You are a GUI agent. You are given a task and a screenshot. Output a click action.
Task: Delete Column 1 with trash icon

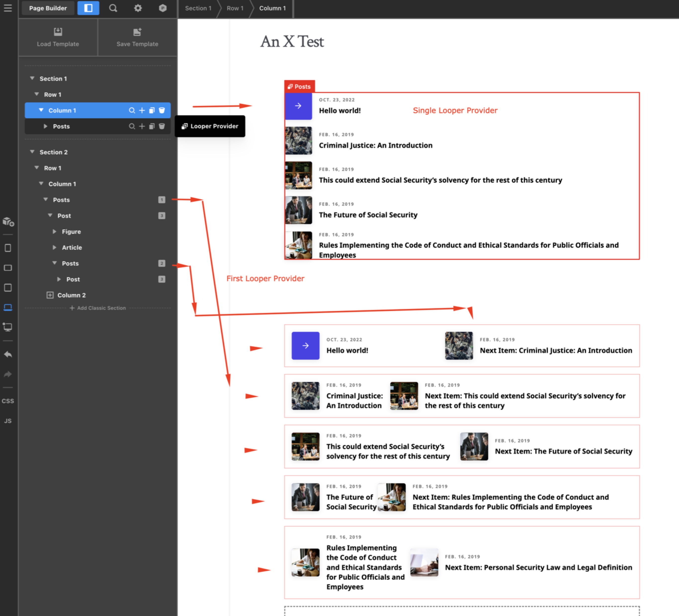(162, 111)
